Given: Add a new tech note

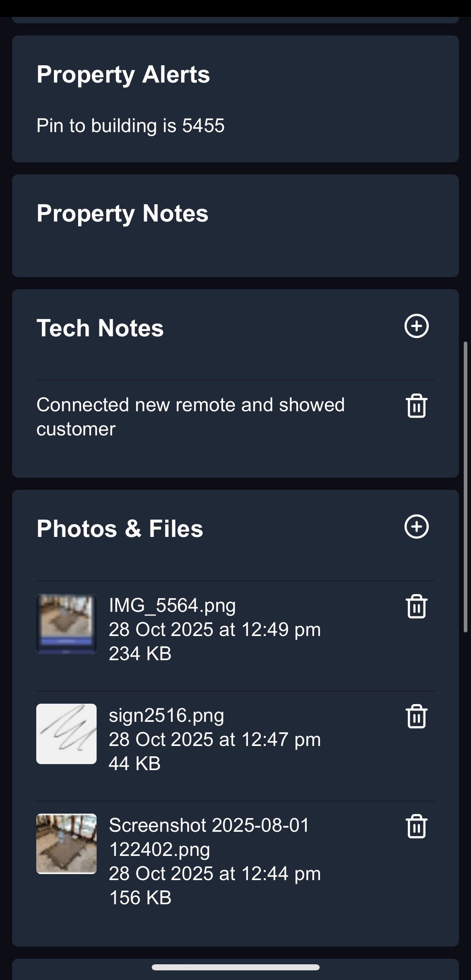Looking at the screenshot, I should click(416, 326).
